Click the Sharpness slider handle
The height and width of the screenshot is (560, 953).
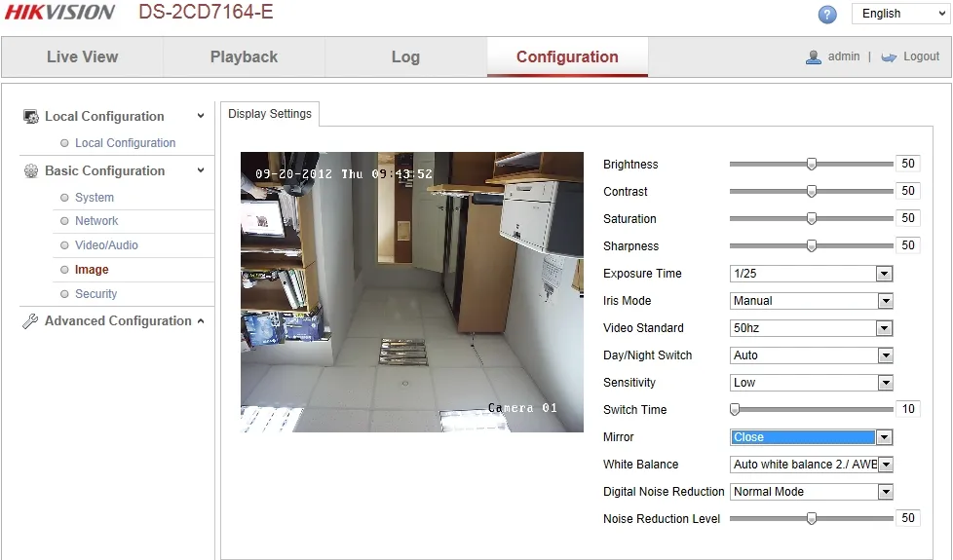click(x=812, y=246)
